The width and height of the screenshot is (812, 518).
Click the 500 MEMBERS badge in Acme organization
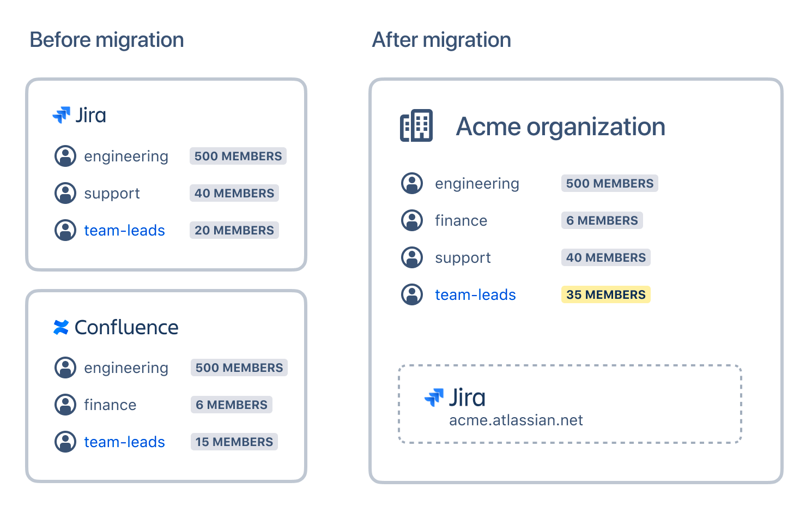tap(610, 183)
